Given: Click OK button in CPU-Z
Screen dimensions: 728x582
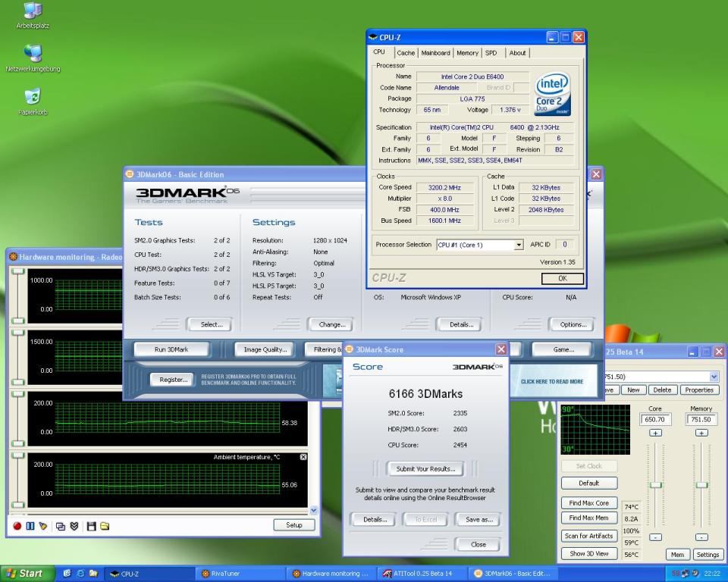Looking at the screenshot, I should 562,278.
